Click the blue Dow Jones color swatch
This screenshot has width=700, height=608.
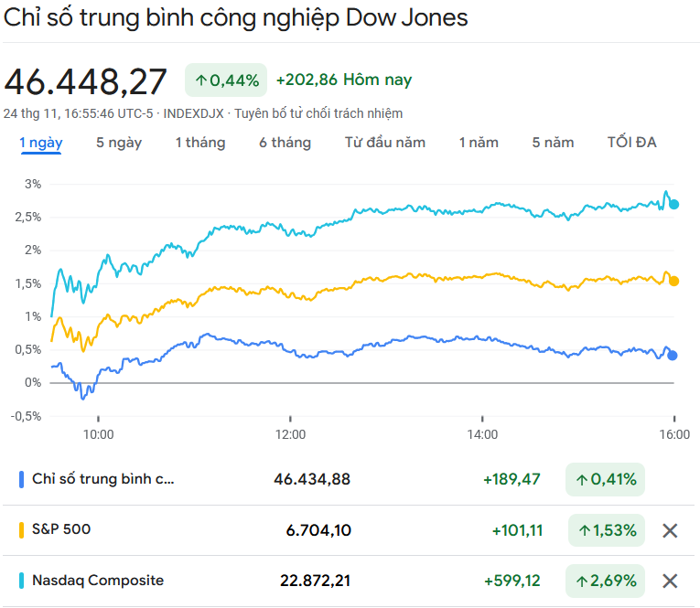click(21, 479)
